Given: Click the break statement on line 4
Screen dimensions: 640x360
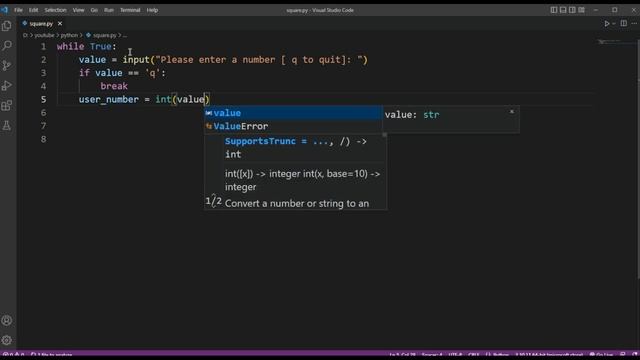Looking at the screenshot, I should tap(114, 86).
